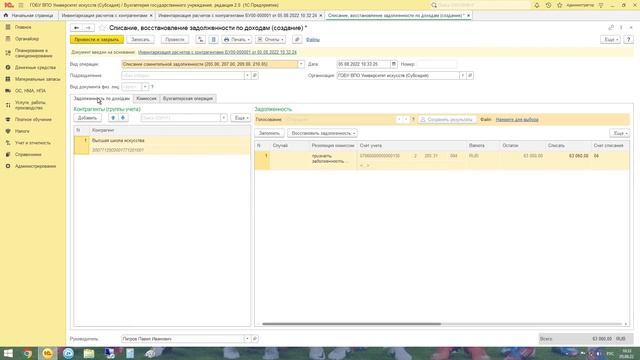Open the main menu hamburger icon
The height and width of the screenshot is (360, 640).
pos(21,5)
